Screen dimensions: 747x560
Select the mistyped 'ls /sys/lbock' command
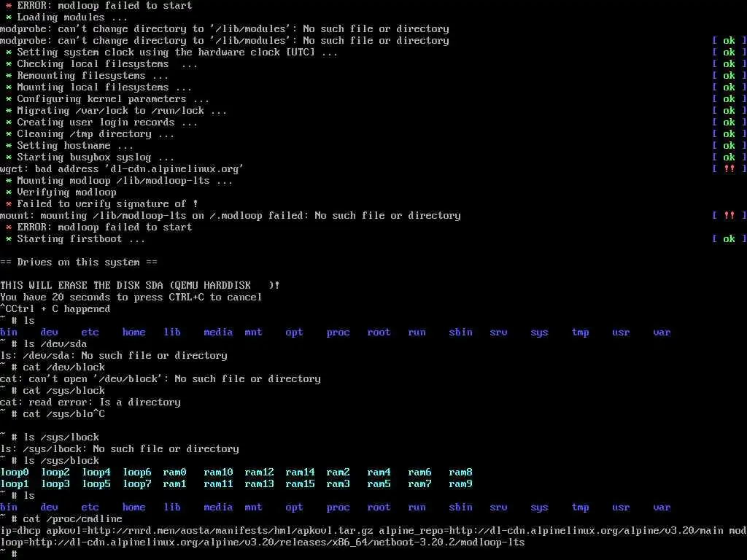[x=61, y=437]
